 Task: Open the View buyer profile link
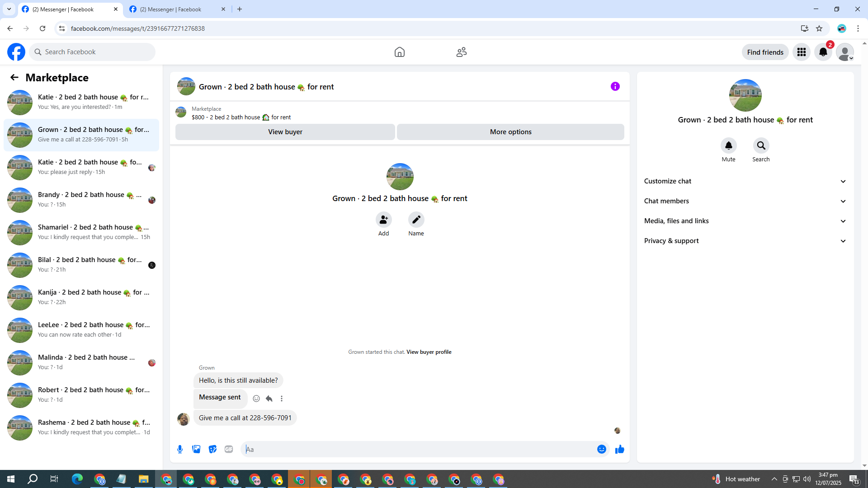click(429, 352)
